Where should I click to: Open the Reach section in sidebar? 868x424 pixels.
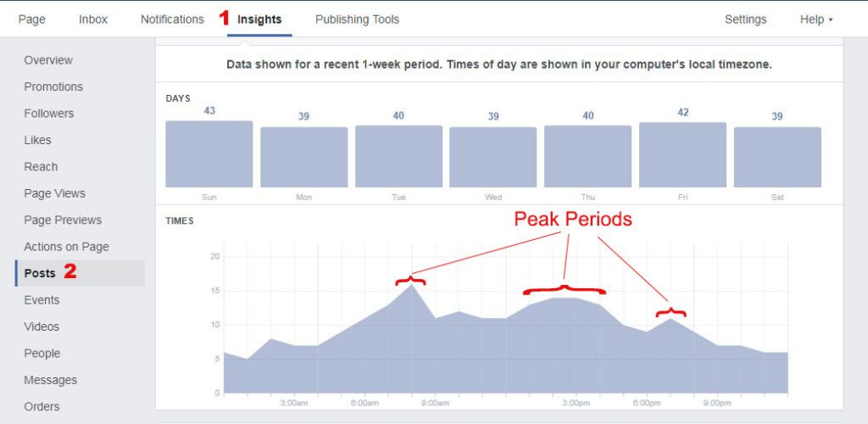41,166
